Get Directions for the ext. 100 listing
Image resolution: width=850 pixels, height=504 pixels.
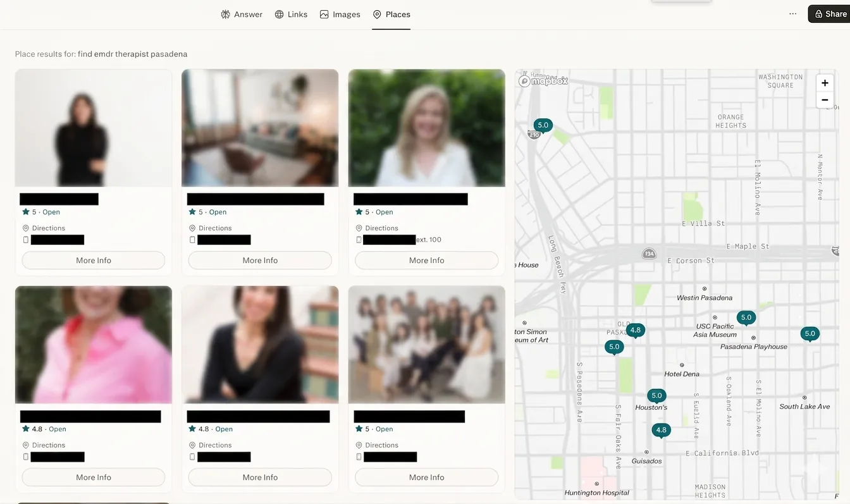coord(376,228)
